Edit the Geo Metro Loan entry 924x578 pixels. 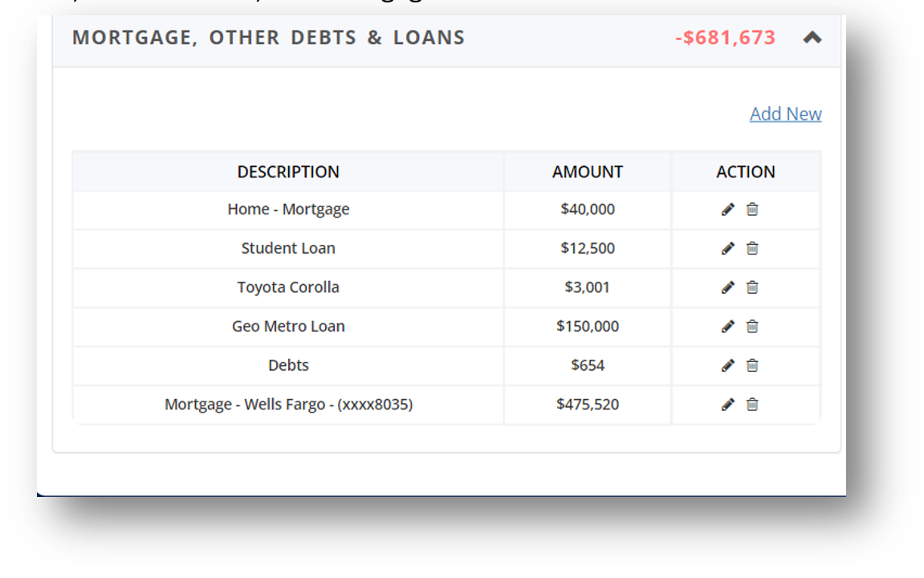point(728,326)
